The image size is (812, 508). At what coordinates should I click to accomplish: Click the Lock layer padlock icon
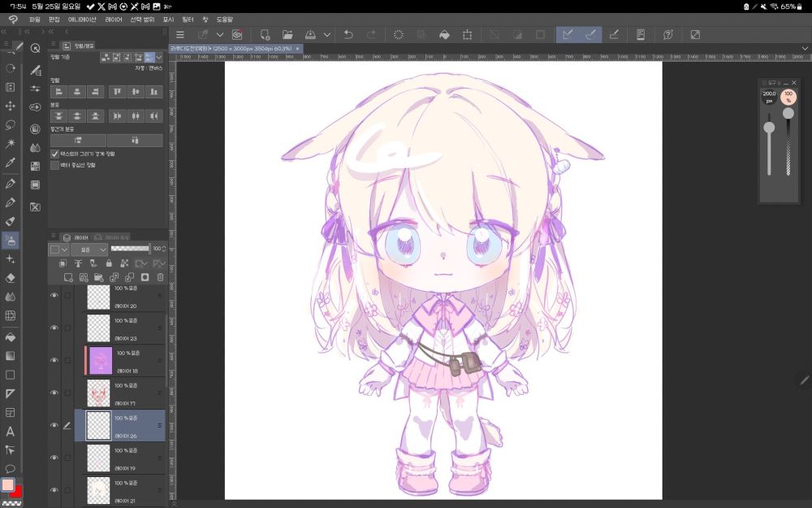click(x=109, y=263)
